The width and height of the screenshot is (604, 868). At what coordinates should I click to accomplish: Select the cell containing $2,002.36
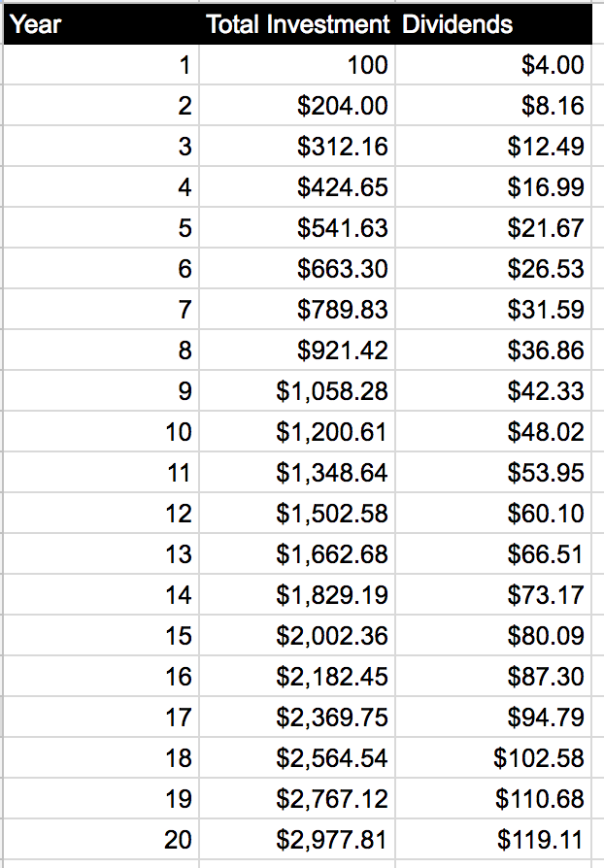click(x=297, y=635)
